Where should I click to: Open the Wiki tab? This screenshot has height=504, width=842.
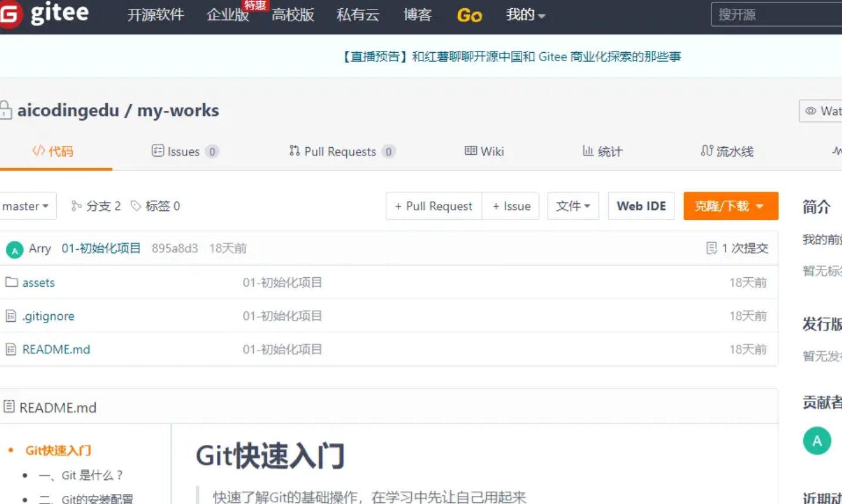[x=484, y=151]
